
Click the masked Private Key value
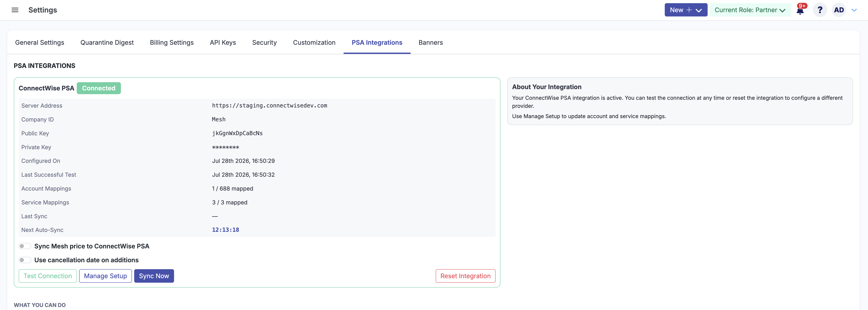coord(226,147)
